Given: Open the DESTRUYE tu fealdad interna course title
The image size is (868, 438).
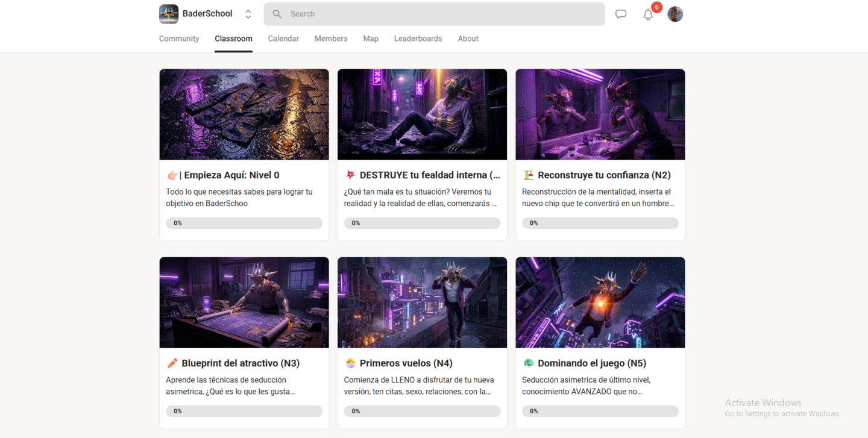Looking at the screenshot, I should [x=430, y=175].
